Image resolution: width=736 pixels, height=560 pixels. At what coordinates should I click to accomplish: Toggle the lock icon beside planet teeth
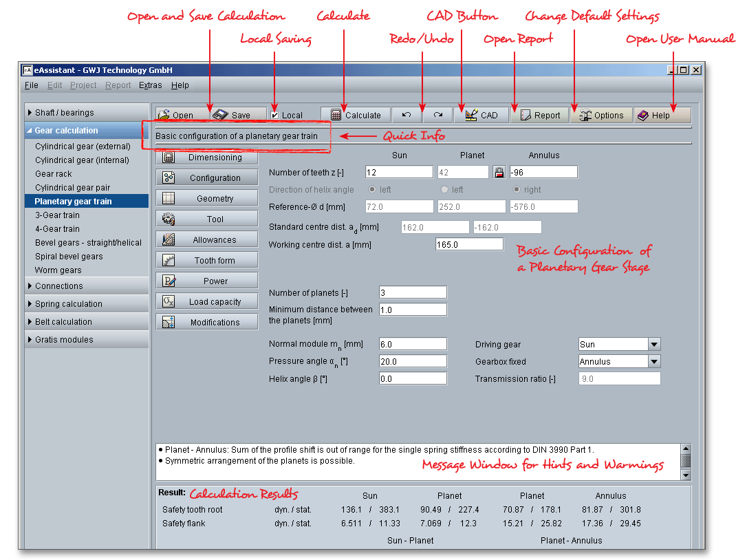[x=499, y=172]
